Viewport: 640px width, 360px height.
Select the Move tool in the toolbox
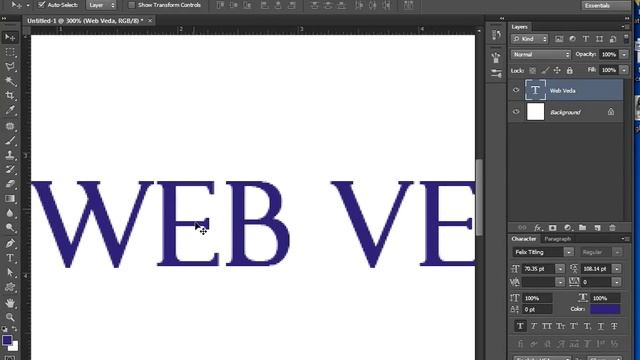point(10,38)
